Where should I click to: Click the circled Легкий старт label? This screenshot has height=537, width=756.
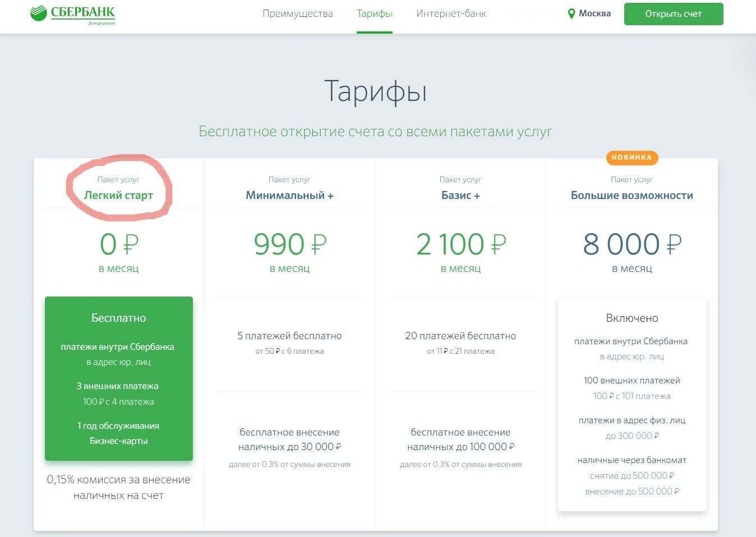(119, 195)
